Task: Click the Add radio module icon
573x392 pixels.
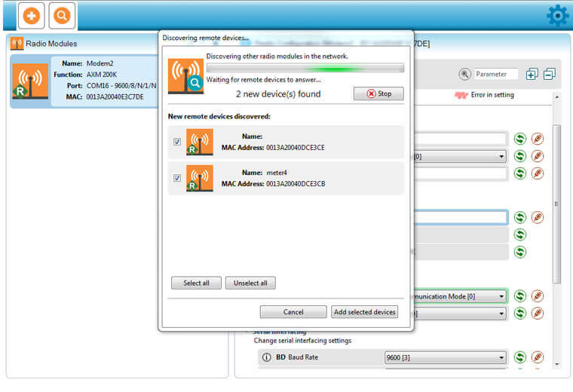Action: [31, 15]
